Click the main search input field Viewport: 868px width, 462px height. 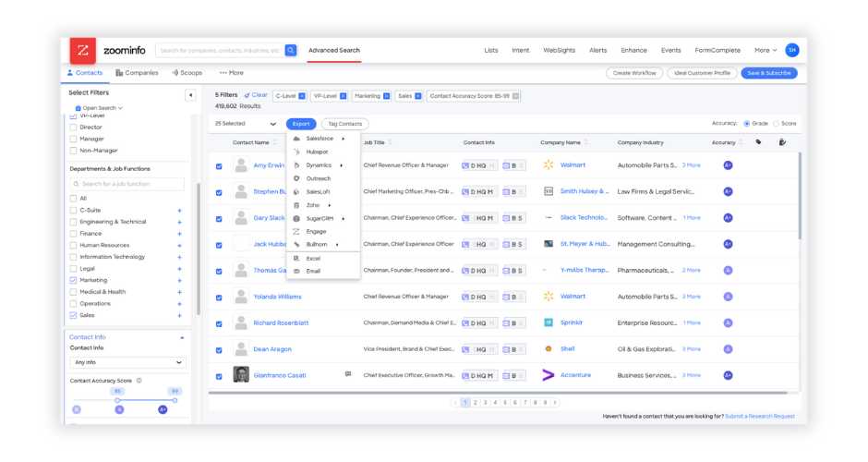click(x=221, y=51)
